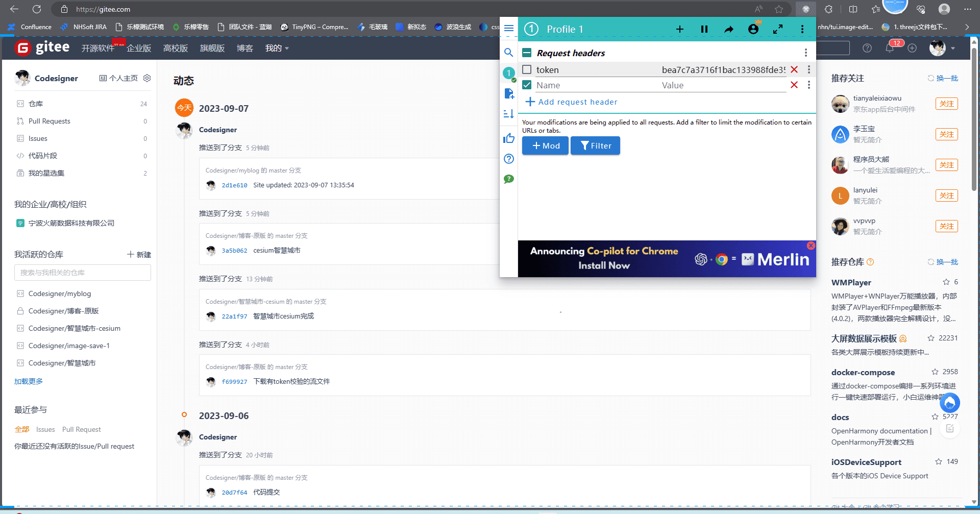Open Name row more options
Screen dimensions: 980x514
click(x=809, y=85)
